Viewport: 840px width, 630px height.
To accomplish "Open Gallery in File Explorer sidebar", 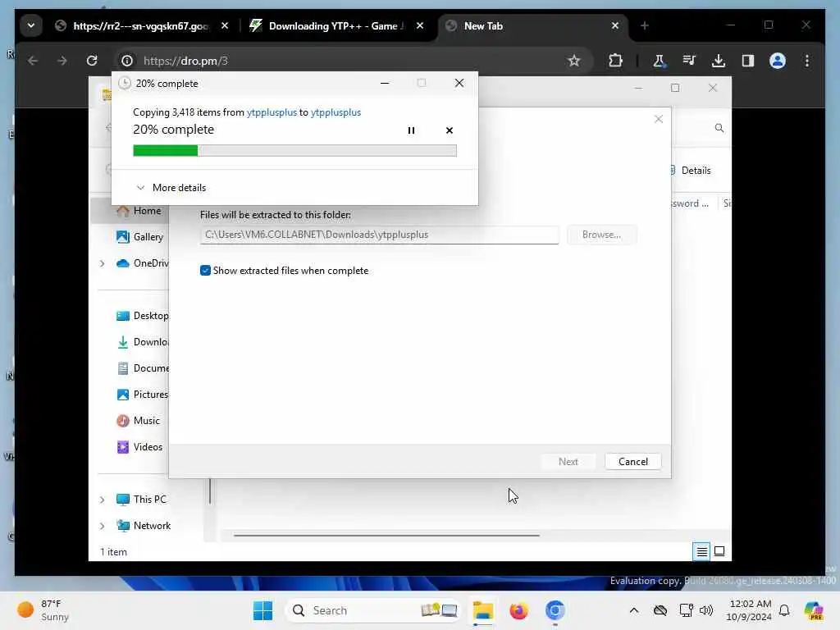I will pos(139,237).
